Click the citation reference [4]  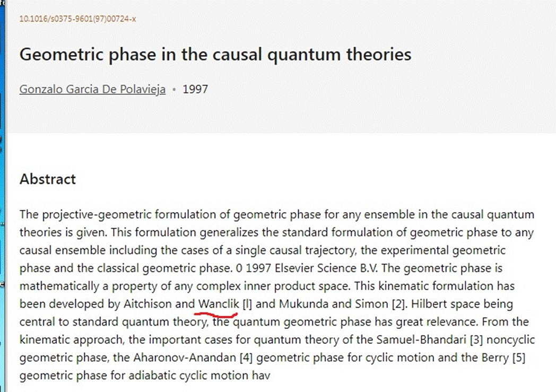coord(246,358)
